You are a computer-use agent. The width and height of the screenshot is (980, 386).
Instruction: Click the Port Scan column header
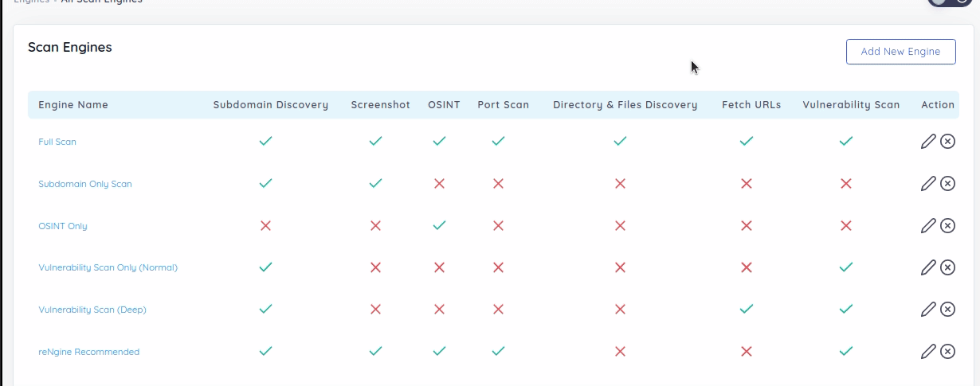coord(504,105)
